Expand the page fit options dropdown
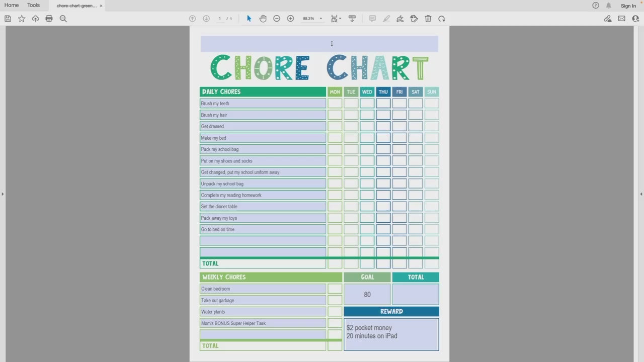644x362 pixels. [x=336, y=19]
